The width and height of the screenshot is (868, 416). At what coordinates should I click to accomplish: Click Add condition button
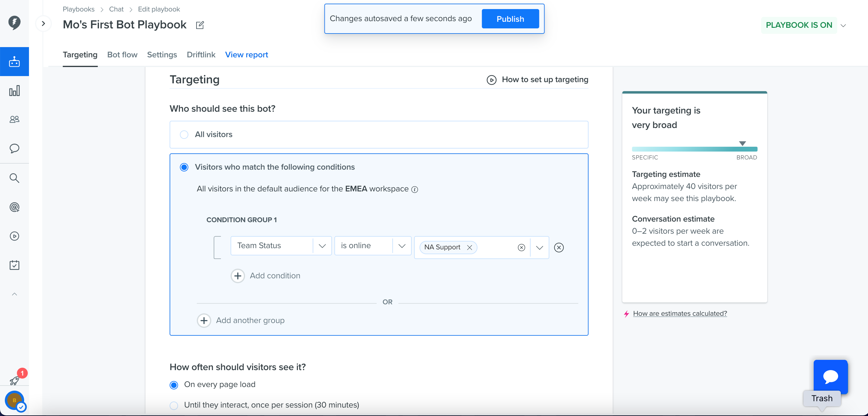(266, 276)
